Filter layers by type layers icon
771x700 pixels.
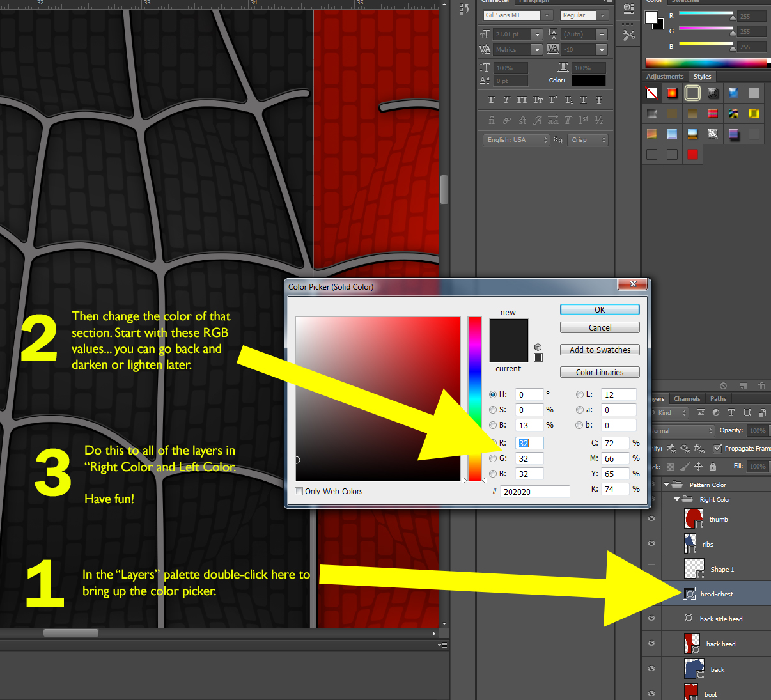pos(731,413)
